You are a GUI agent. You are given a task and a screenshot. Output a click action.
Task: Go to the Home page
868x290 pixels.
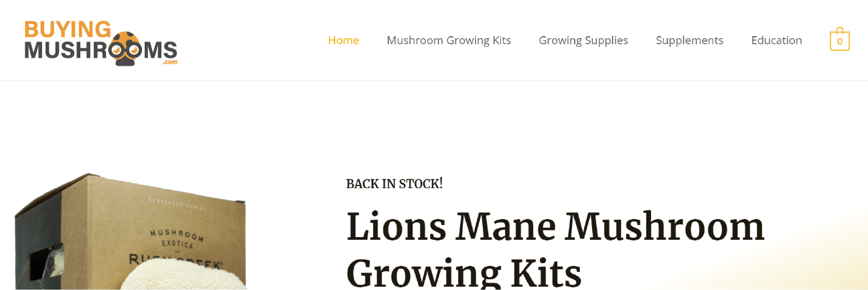coord(343,40)
